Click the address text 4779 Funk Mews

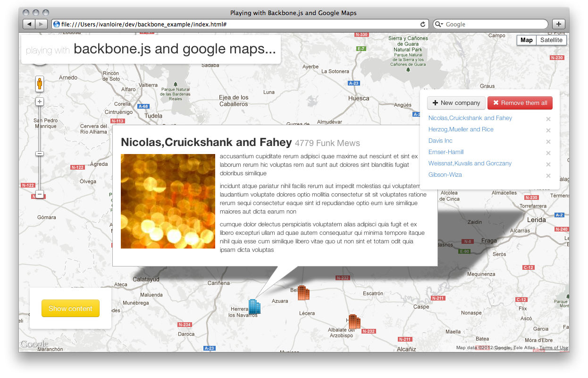click(x=328, y=143)
